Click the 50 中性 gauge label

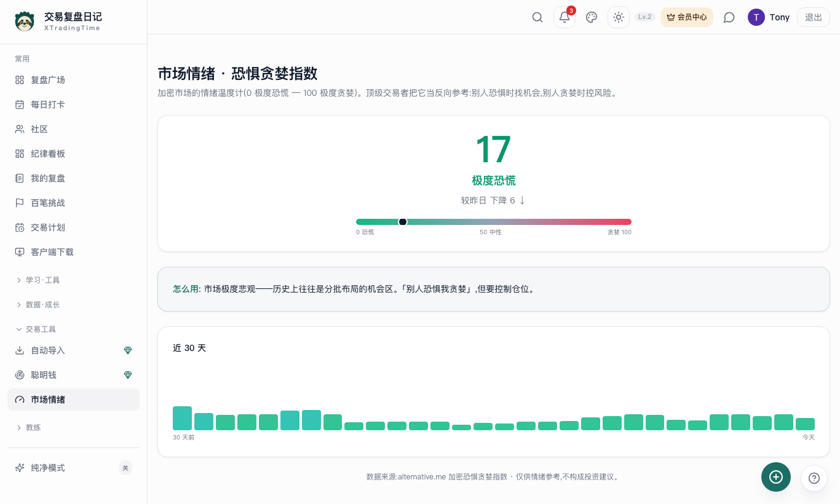tap(491, 232)
